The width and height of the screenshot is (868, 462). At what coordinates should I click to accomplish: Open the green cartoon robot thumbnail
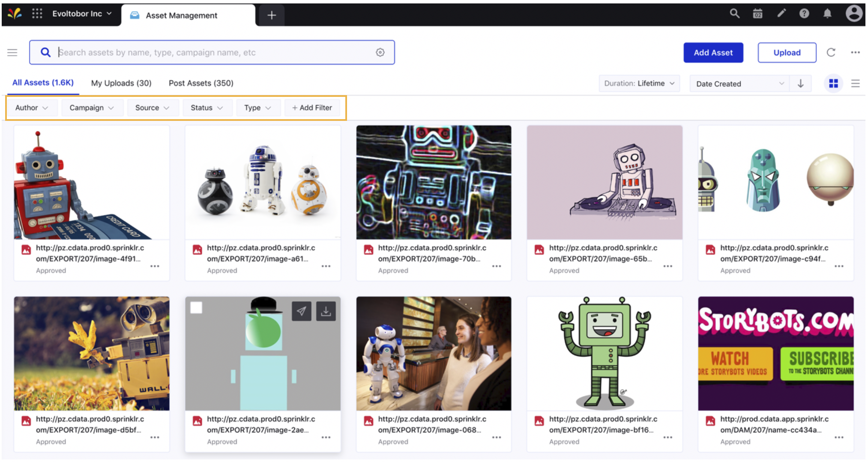605,354
